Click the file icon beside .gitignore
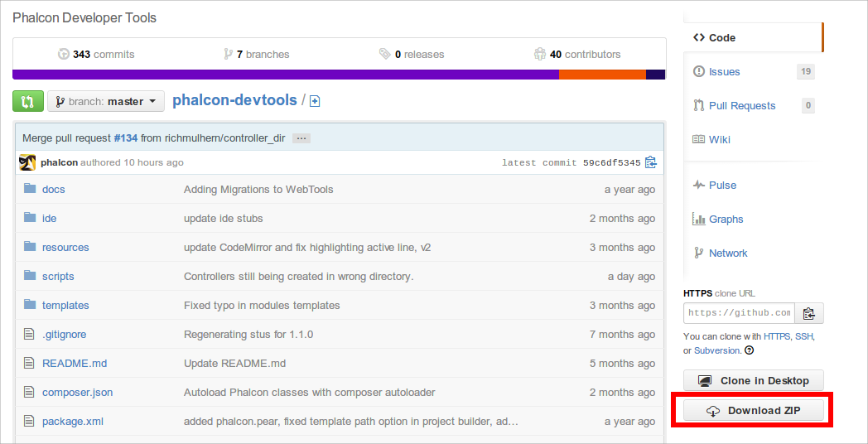Image resolution: width=868 pixels, height=444 pixels. click(x=29, y=334)
